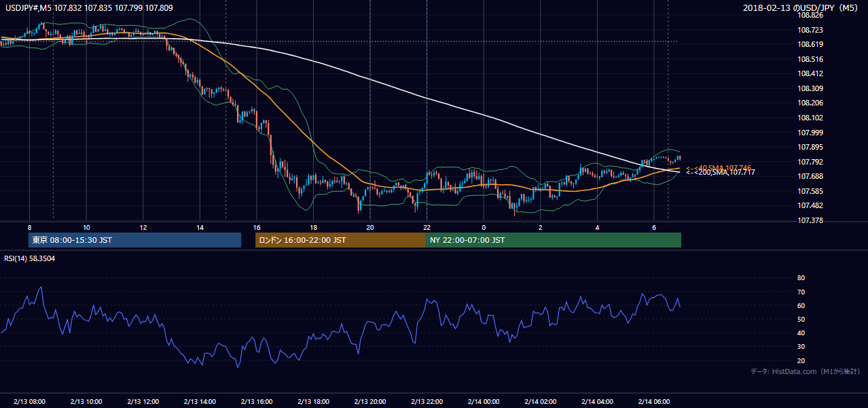Click the 2/14 06:00 date label
868x408 pixels.
653,402
